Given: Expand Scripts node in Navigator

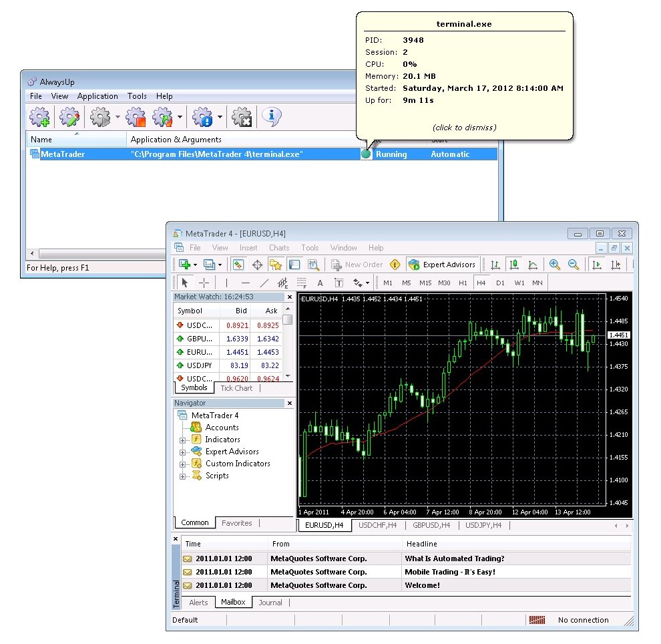Looking at the screenshot, I should (182, 476).
